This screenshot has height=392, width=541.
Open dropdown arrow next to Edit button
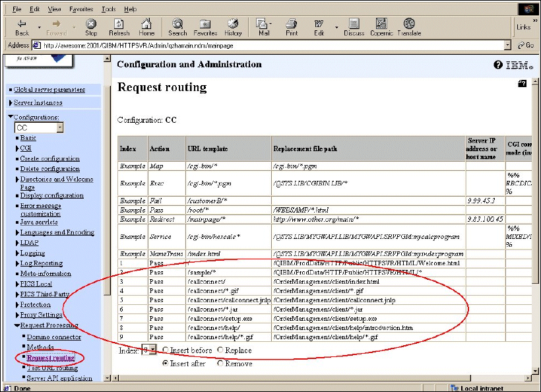coord(336,27)
